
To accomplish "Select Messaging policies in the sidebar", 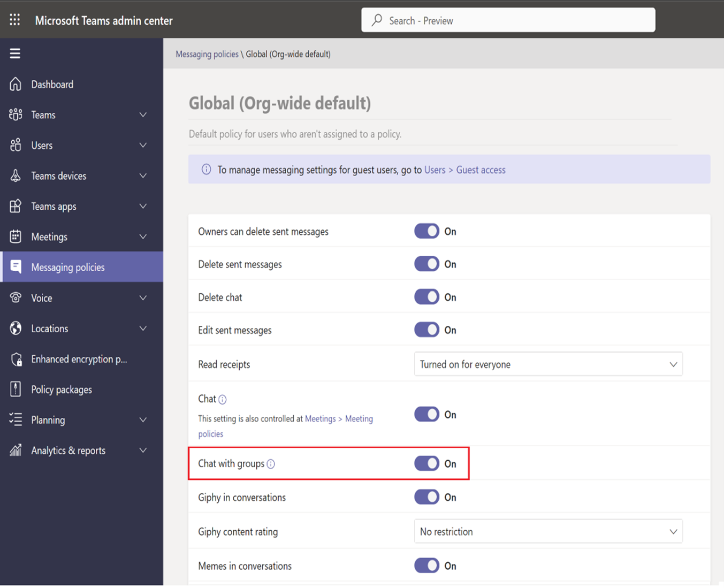I will 68,267.
